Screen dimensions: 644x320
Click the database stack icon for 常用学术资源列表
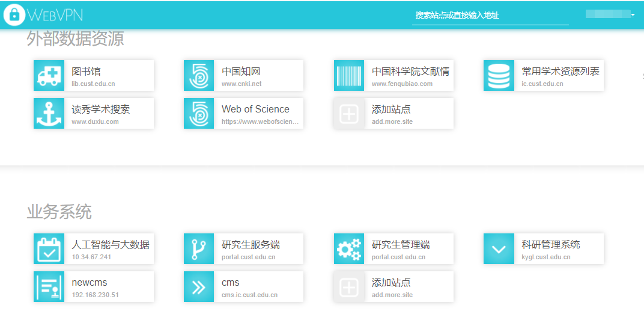click(499, 76)
